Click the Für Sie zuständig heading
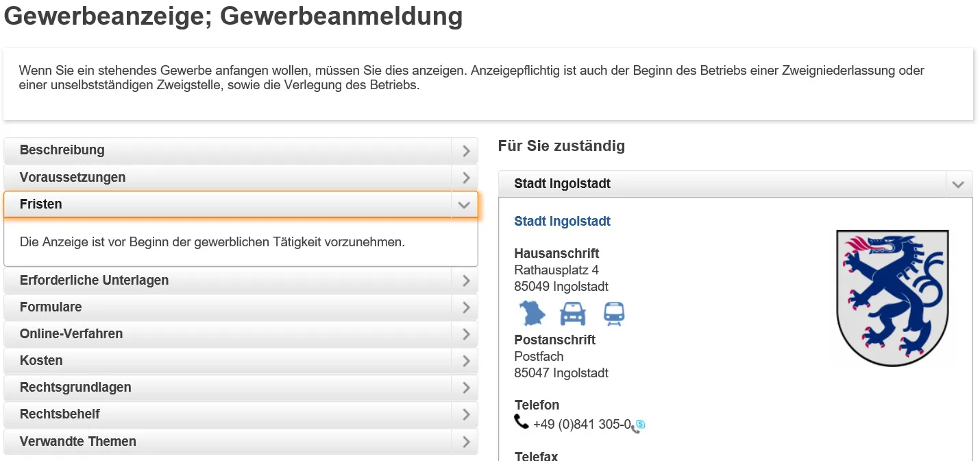The height and width of the screenshot is (461, 980). pyautogui.click(x=561, y=145)
